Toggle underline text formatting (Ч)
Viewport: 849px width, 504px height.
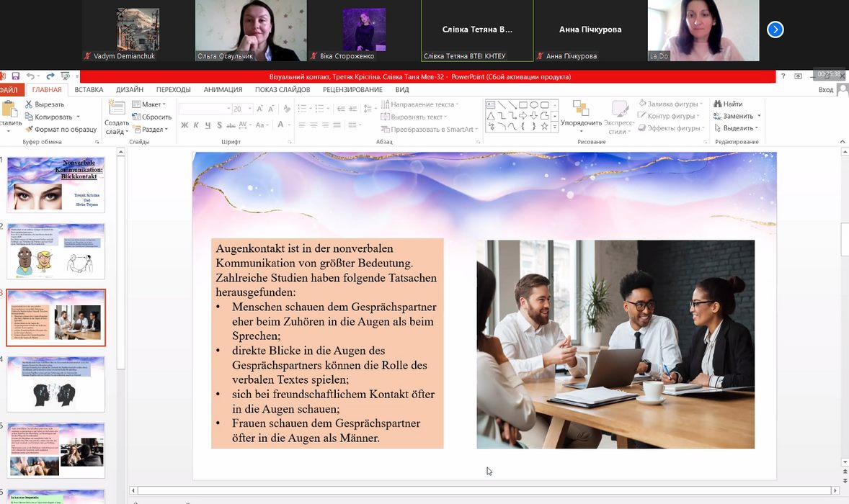[208, 125]
